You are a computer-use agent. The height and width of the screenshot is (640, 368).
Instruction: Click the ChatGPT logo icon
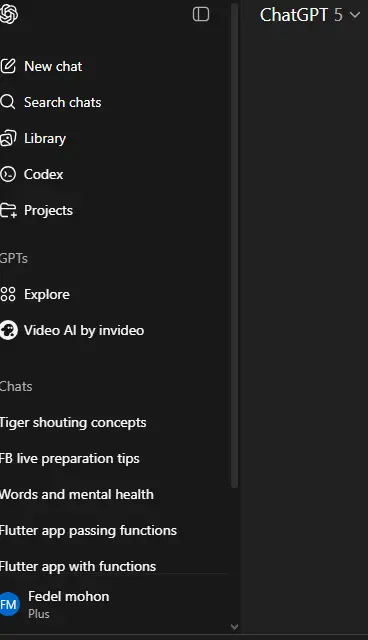[9, 14]
